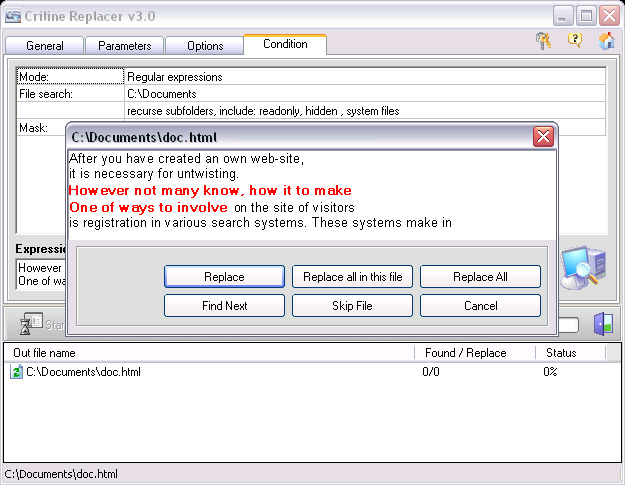Image resolution: width=625 pixels, height=485 pixels.
Task: Click the home page house icon
Action: (x=606, y=41)
